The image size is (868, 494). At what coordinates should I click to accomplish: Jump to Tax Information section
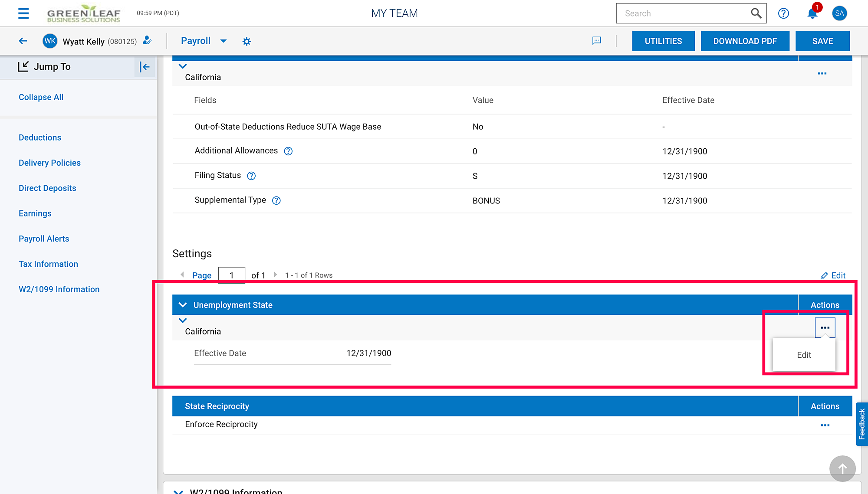[x=48, y=264]
